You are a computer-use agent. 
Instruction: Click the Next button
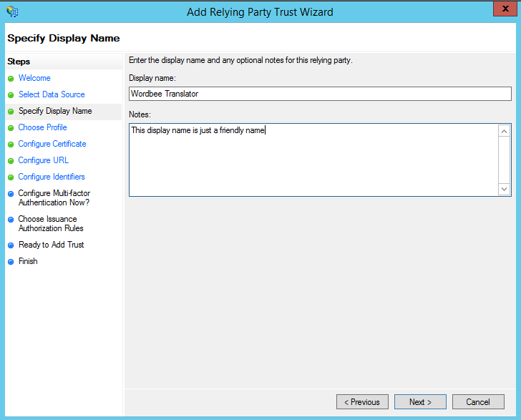click(x=420, y=402)
